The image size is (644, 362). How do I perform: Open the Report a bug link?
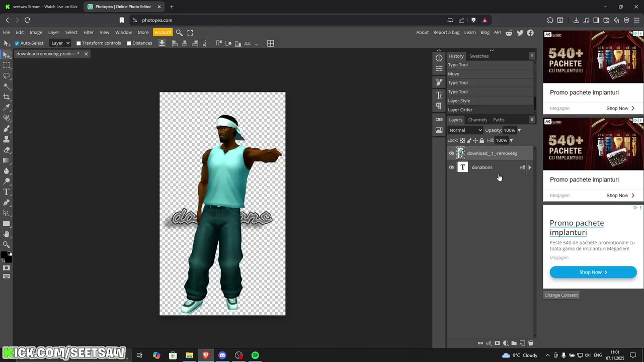click(446, 33)
